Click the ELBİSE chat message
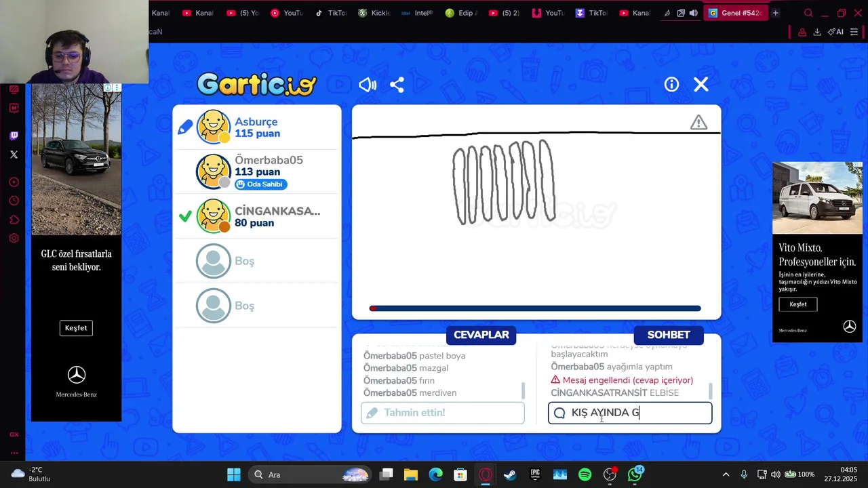 (x=664, y=393)
